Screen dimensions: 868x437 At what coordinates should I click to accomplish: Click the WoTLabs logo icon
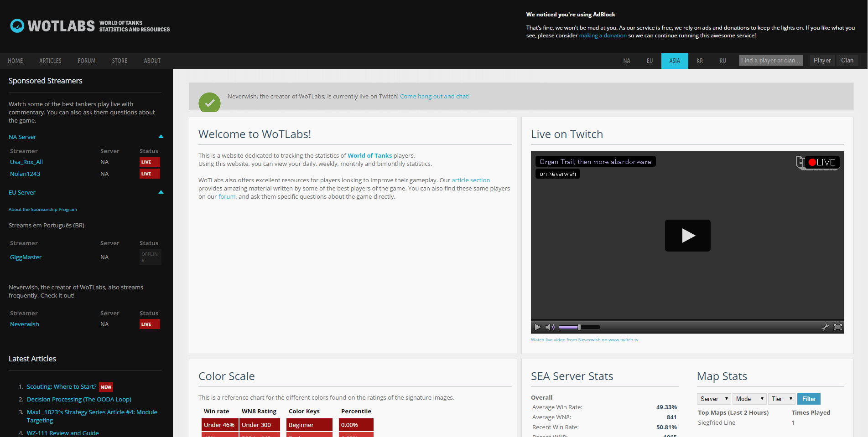click(17, 26)
